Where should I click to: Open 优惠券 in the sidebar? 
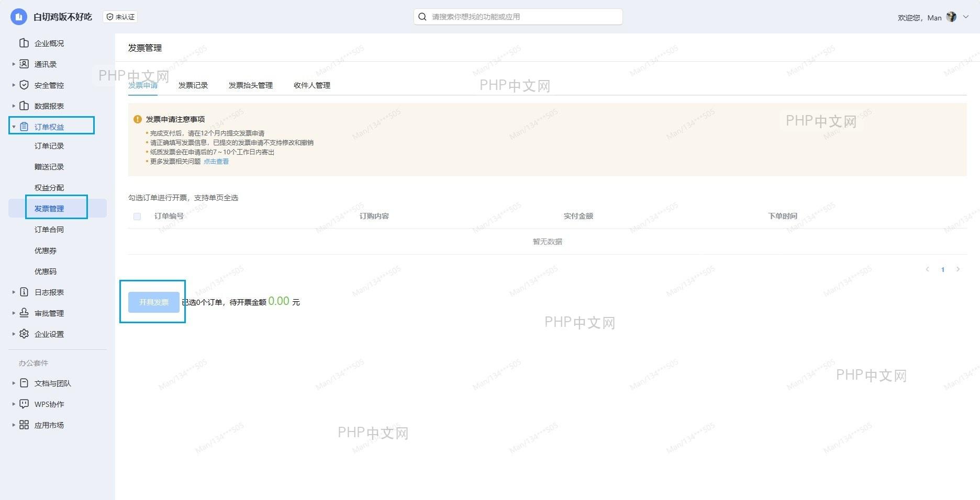tap(46, 251)
